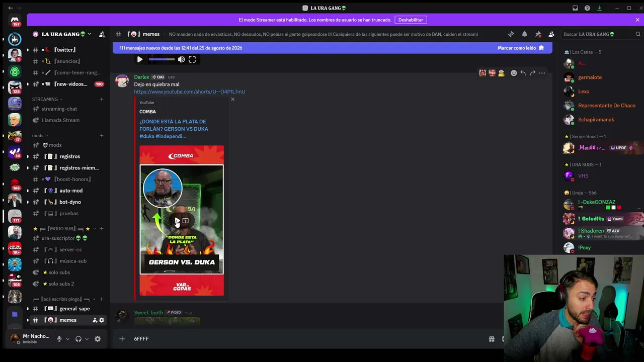Expand LA URA GANG server menu
This screenshot has width=644, height=362.
click(x=89, y=34)
